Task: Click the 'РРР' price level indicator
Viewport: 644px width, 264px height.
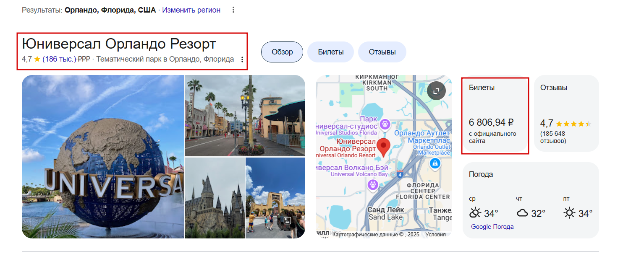Action: [84, 59]
